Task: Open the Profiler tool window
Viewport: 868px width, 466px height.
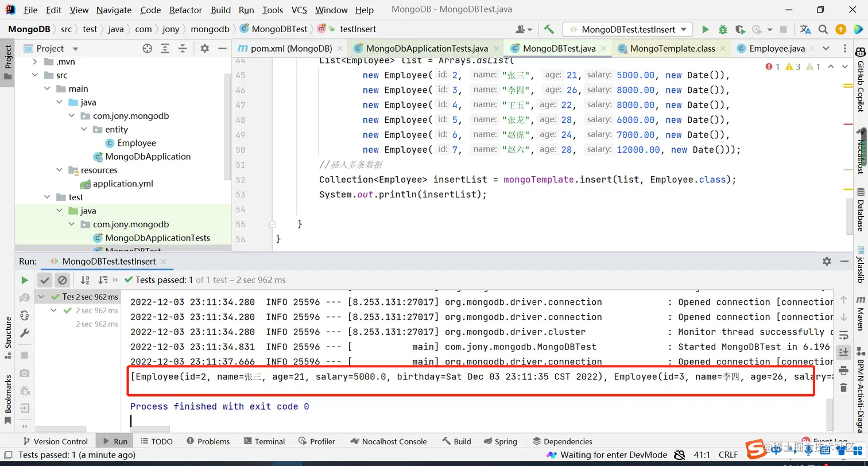Action: pos(316,441)
